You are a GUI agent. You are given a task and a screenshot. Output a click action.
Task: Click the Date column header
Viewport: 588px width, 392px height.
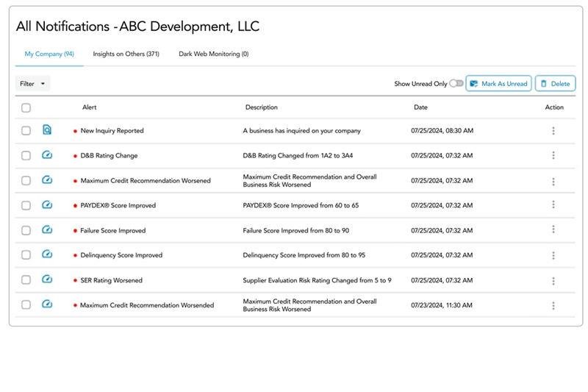click(x=420, y=107)
